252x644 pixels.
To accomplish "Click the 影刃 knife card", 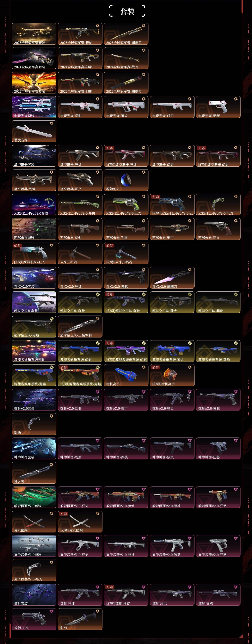I will point(80,619).
